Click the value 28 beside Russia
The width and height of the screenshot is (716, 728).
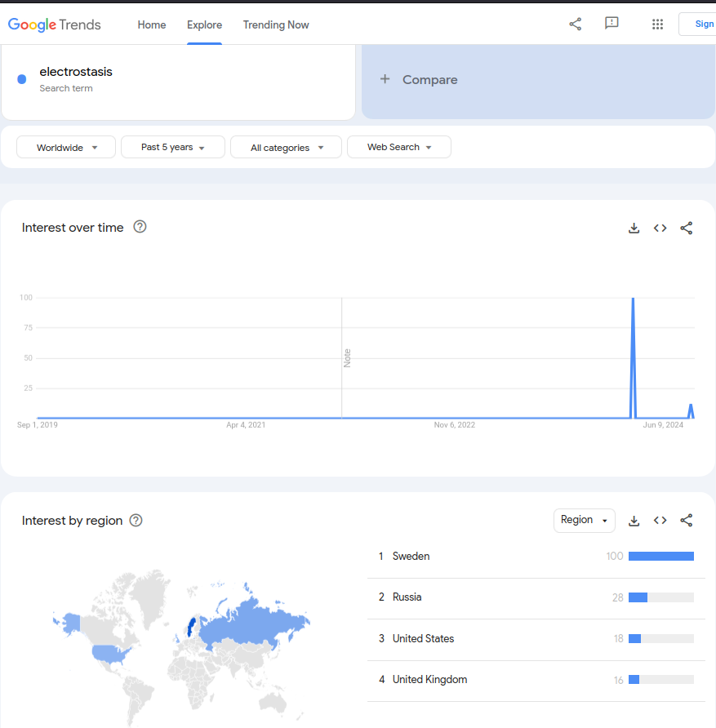[617, 597]
